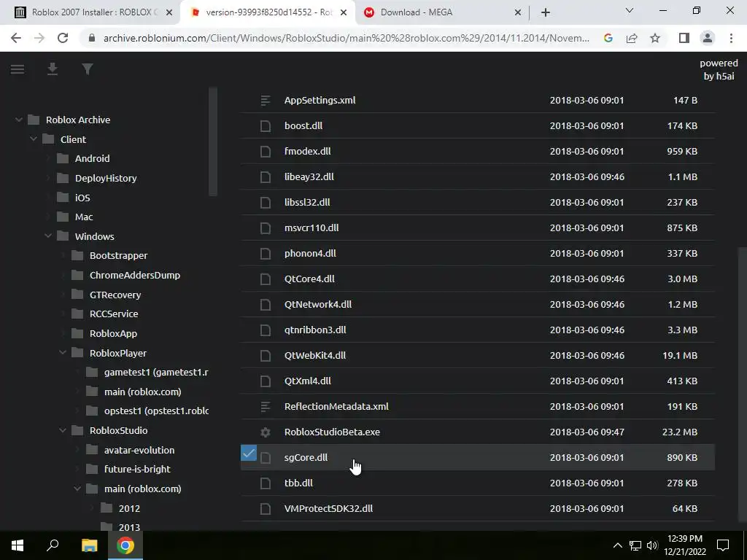
Task: Click the file icon beside QtWebKit4.dll
Action: click(266, 356)
